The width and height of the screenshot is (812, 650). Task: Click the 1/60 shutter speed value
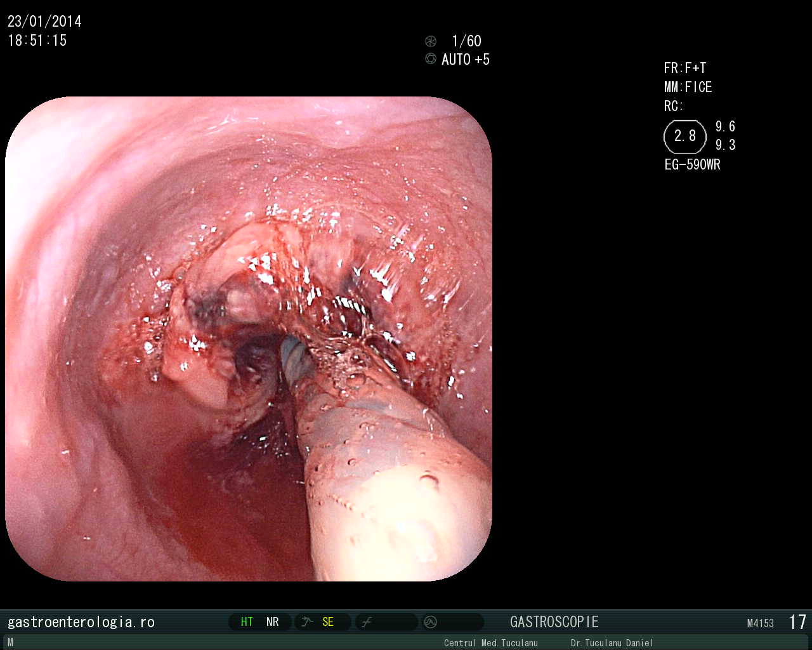click(466, 41)
